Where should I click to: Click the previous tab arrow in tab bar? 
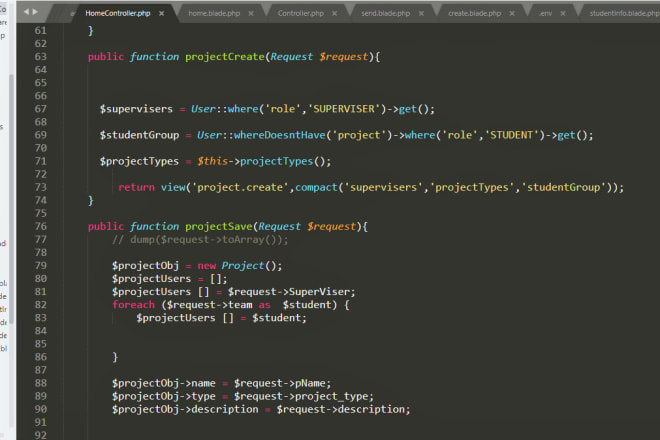(x=27, y=12)
